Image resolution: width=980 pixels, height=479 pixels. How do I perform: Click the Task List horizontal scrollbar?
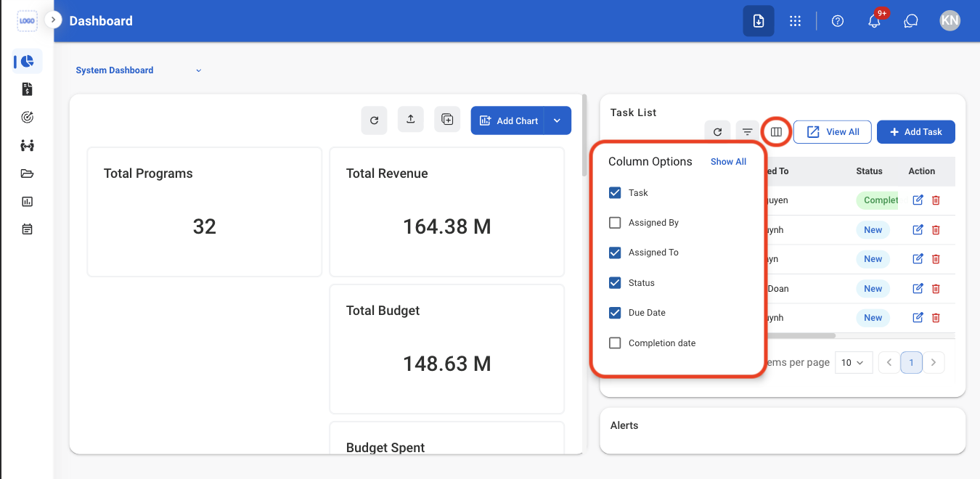(x=801, y=335)
